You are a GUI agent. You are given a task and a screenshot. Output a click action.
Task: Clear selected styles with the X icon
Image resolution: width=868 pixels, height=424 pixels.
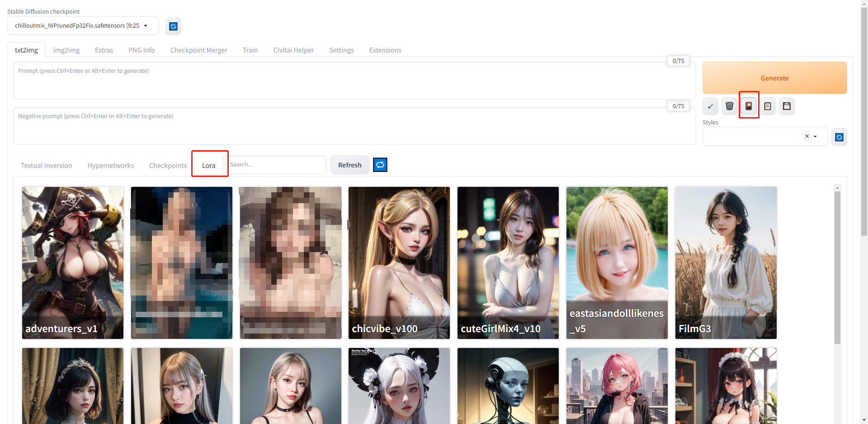pyautogui.click(x=807, y=136)
